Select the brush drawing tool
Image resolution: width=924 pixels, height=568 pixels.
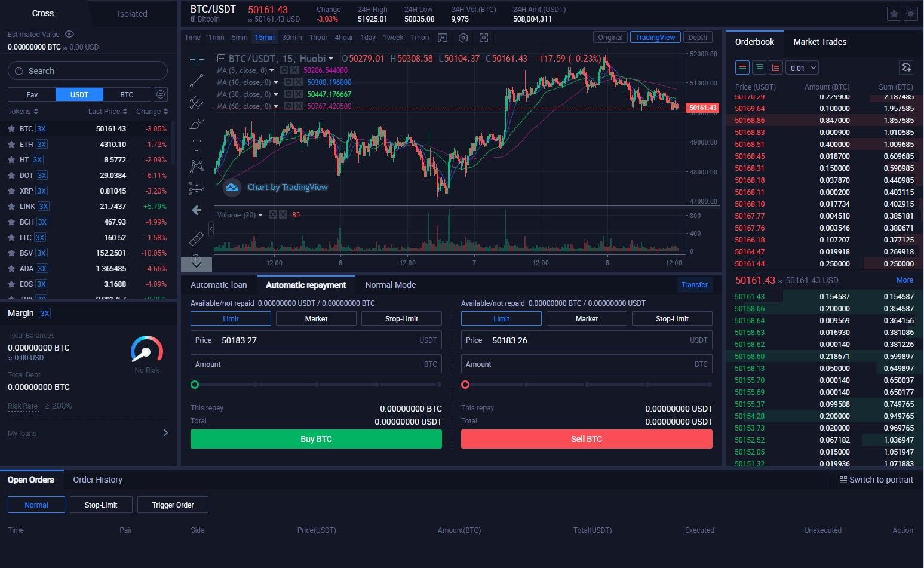(197, 124)
